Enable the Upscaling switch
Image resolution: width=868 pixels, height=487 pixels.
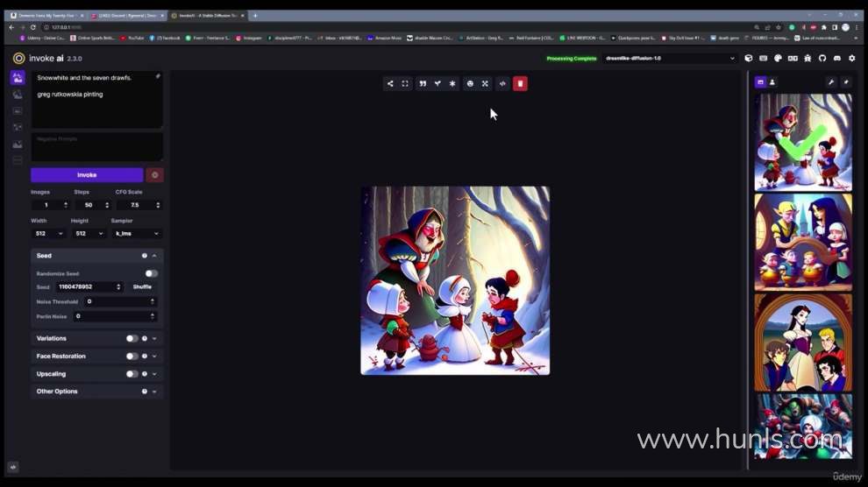click(x=132, y=374)
